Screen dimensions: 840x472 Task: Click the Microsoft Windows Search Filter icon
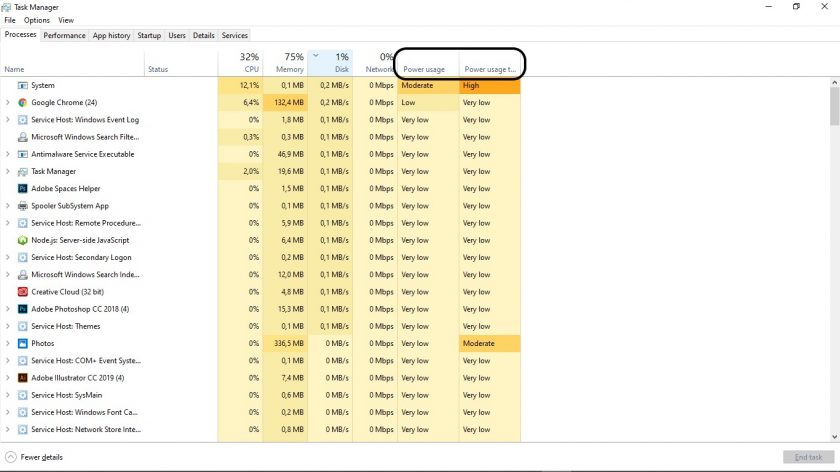[x=22, y=137]
